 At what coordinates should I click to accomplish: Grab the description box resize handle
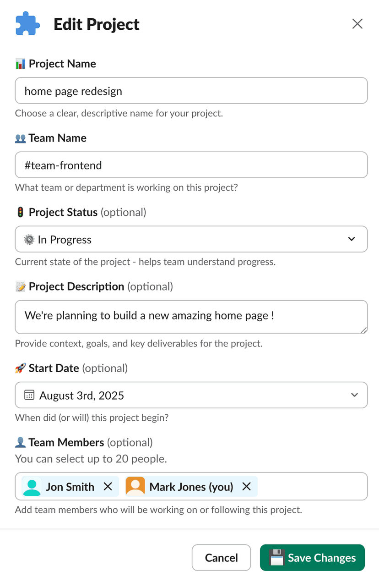[364, 330]
